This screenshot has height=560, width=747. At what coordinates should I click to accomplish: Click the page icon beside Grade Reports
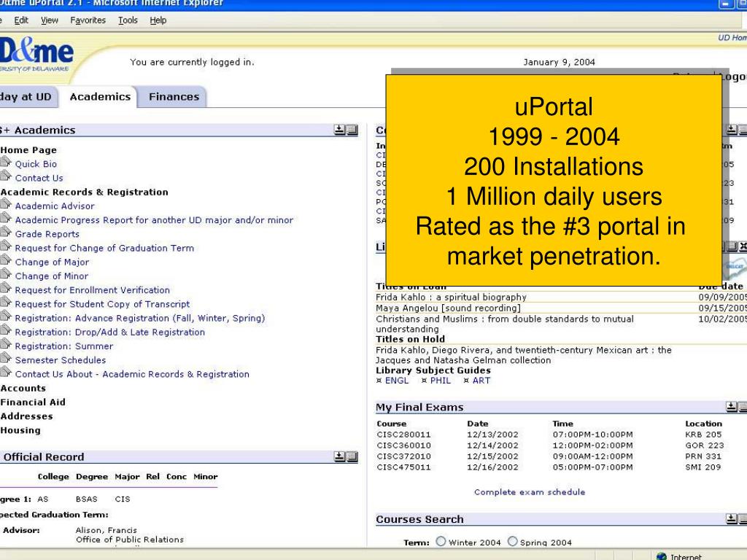6,233
